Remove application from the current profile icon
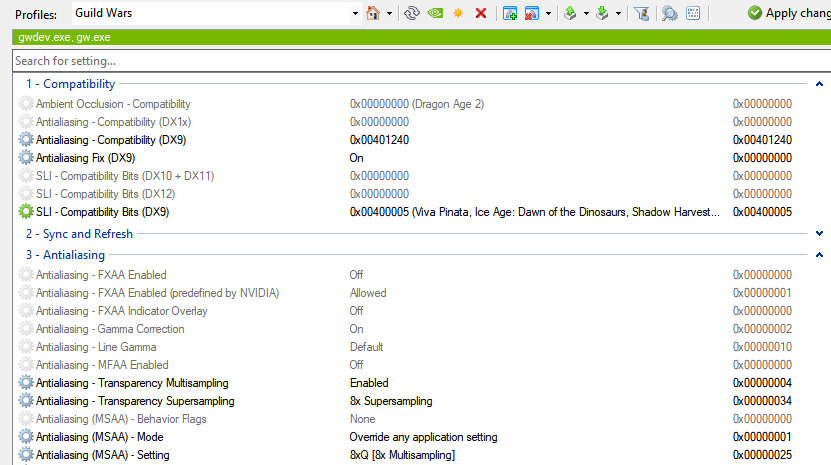Screen dimensions: 831x465 click(532, 13)
